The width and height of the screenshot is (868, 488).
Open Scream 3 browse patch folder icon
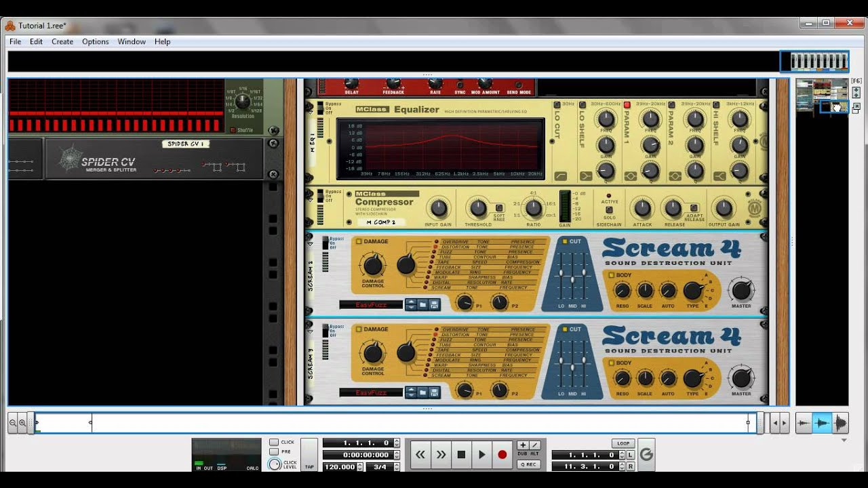[422, 392]
